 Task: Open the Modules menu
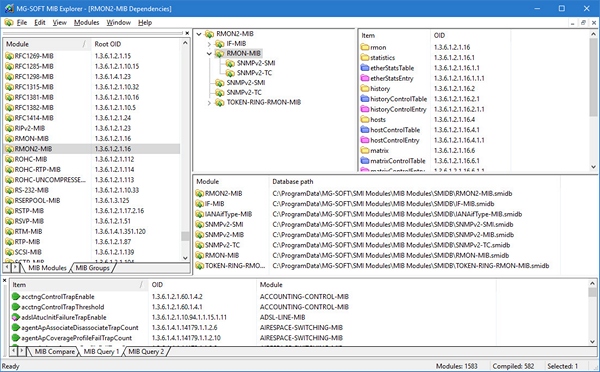pos(86,23)
